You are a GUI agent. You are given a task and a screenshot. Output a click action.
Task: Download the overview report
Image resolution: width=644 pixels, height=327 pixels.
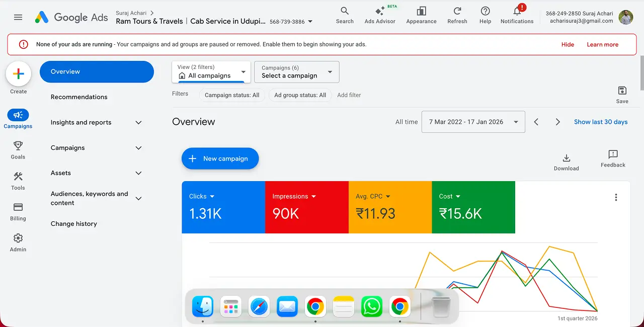566,158
